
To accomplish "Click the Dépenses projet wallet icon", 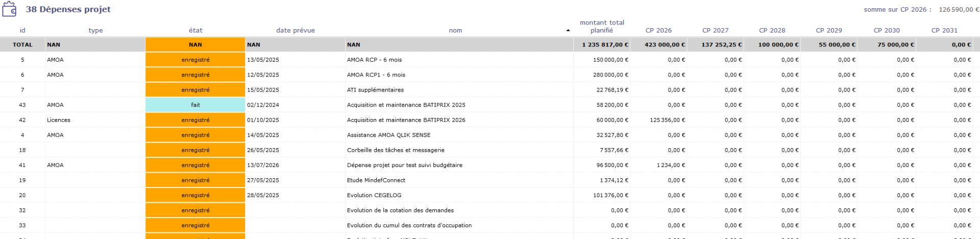I will (x=10, y=9).
